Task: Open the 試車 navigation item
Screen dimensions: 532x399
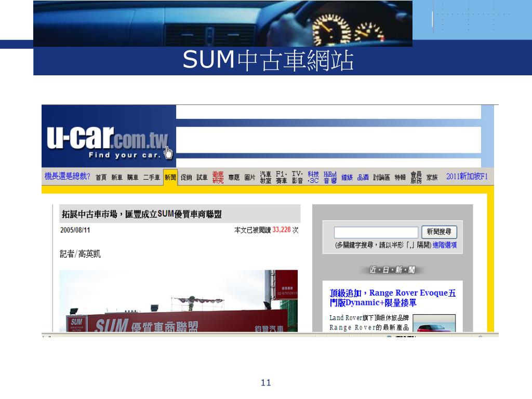Action: 202,178
